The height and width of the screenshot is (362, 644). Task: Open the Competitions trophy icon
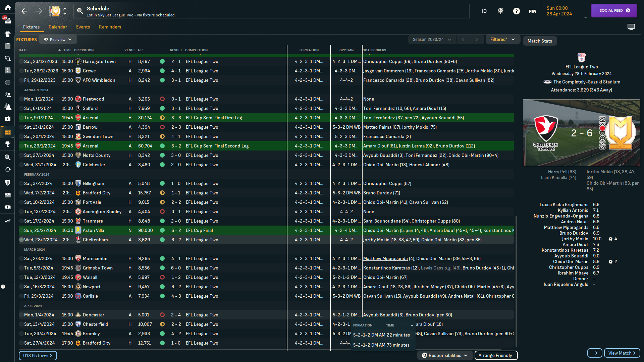[x=7, y=144]
